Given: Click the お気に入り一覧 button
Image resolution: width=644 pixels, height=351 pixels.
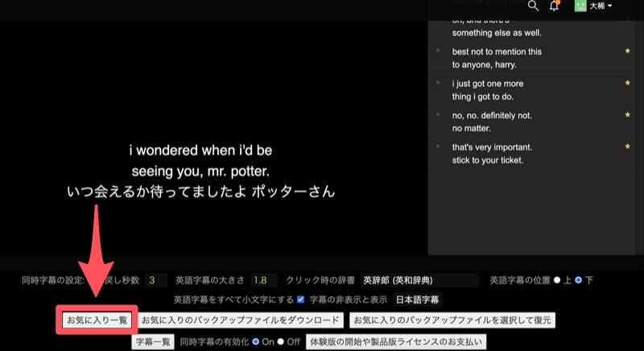Looking at the screenshot, I should (97, 320).
